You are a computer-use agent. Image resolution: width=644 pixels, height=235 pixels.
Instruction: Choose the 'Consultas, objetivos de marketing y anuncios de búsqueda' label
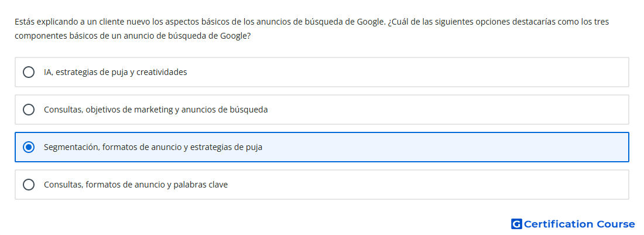[156, 110]
